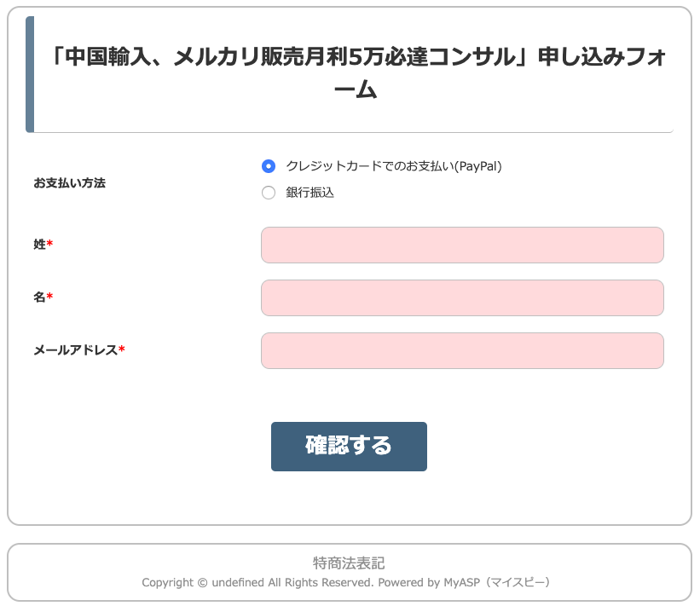This screenshot has width=700, height=606.
Task: Click the red asterisk beside メールアドレス
Action: tap(122, 350)
